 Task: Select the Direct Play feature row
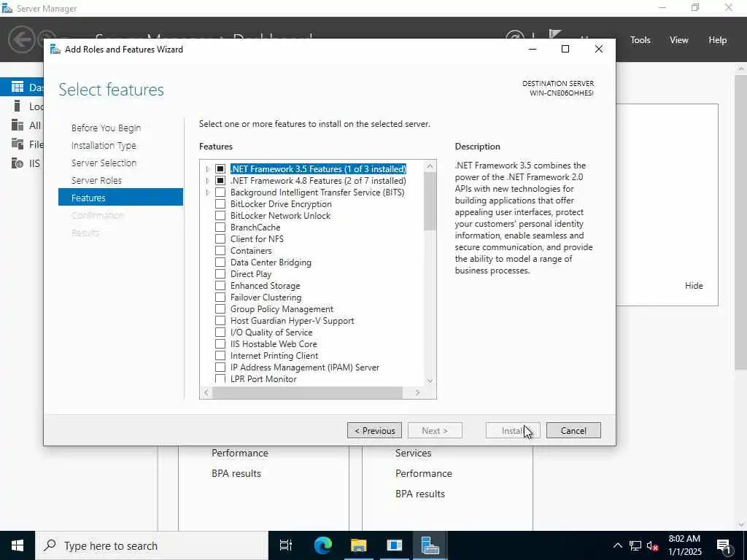(251, 274)
